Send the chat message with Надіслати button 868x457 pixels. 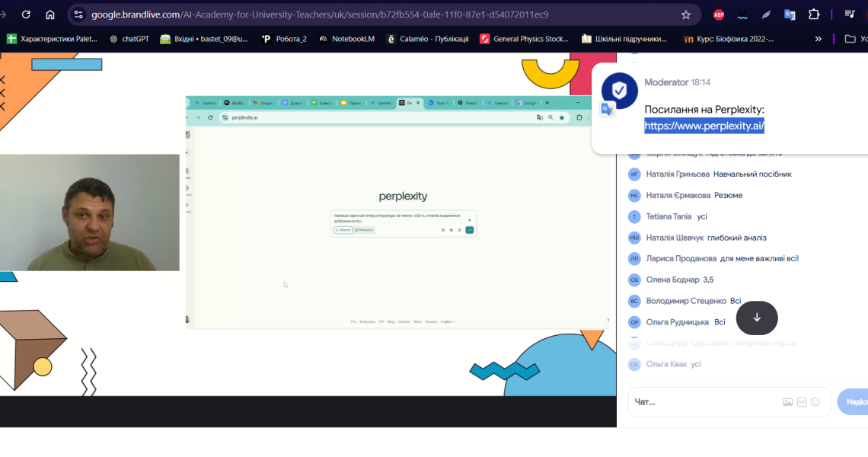(853, 402)
